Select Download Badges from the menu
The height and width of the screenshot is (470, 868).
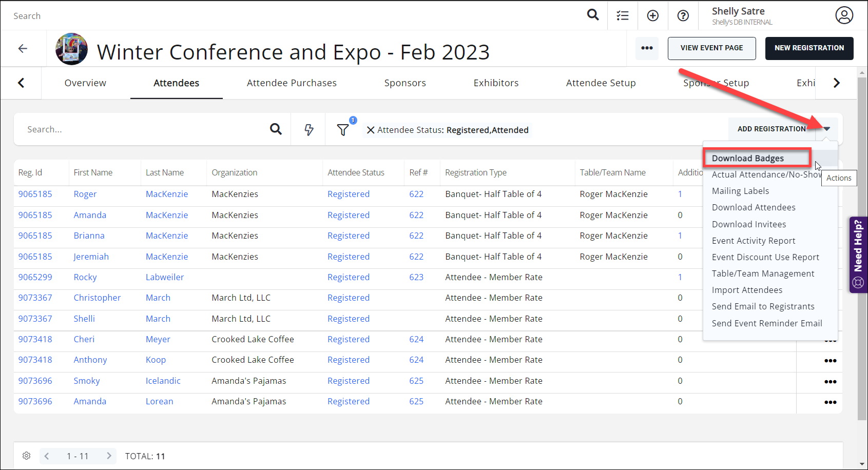click(x=748, y=158)
